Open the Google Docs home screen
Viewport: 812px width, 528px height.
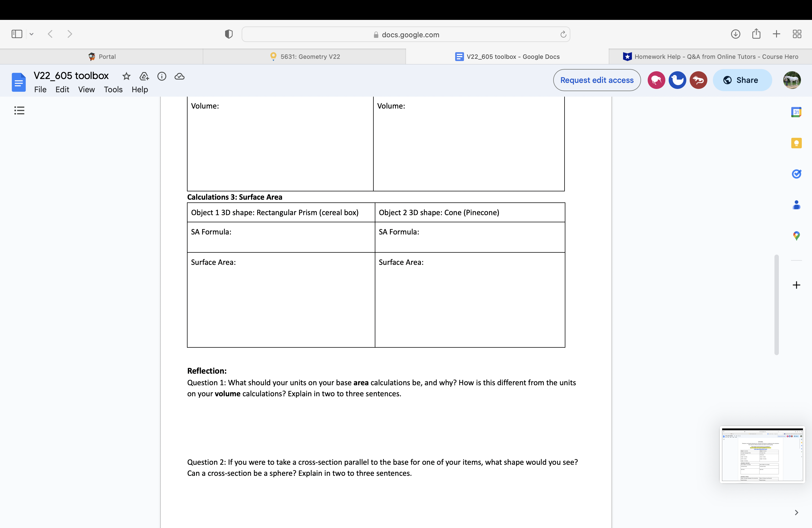coord(19,82)
